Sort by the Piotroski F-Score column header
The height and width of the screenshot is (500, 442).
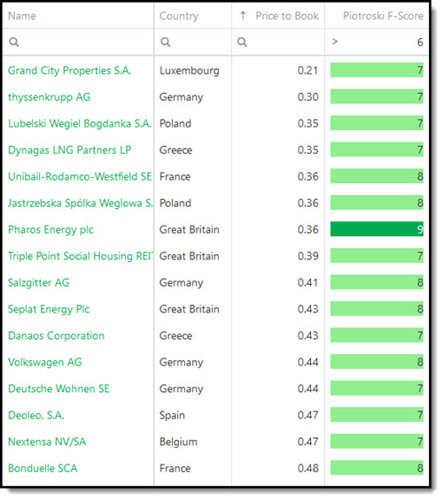(383, 16)
